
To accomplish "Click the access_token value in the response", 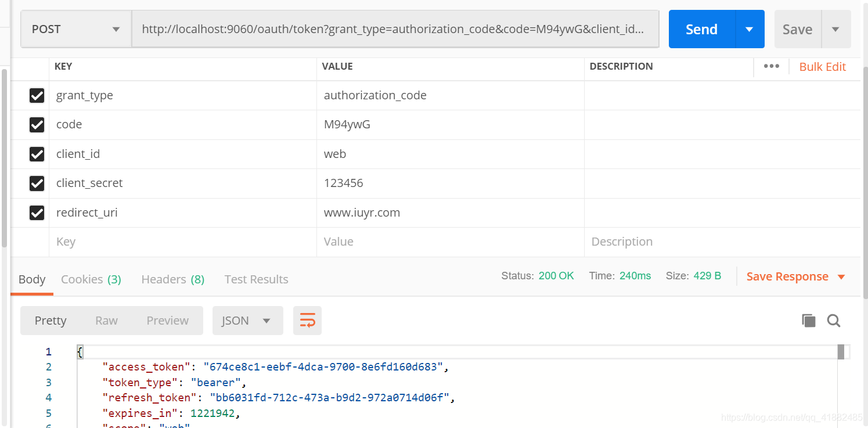I will click(x=323, y=367).
